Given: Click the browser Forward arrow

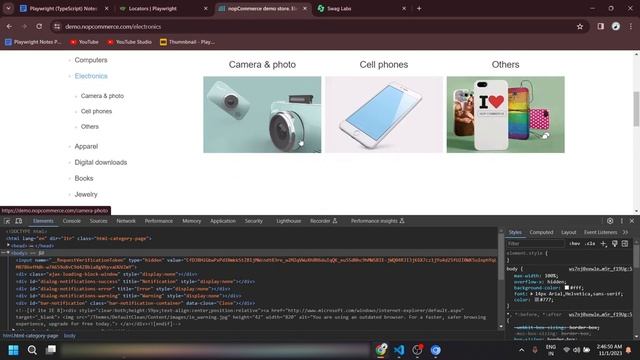Looking at the screenshot, I should [24, 27].
